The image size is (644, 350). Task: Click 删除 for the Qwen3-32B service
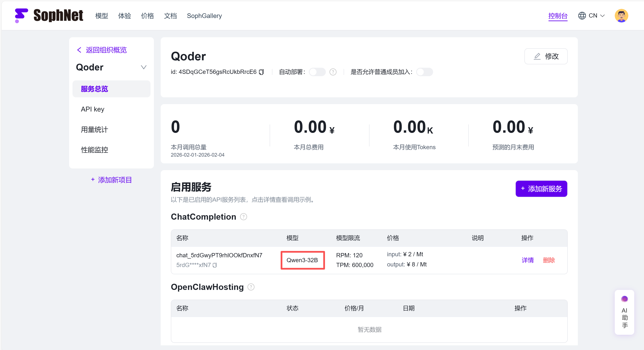(549, 260)
